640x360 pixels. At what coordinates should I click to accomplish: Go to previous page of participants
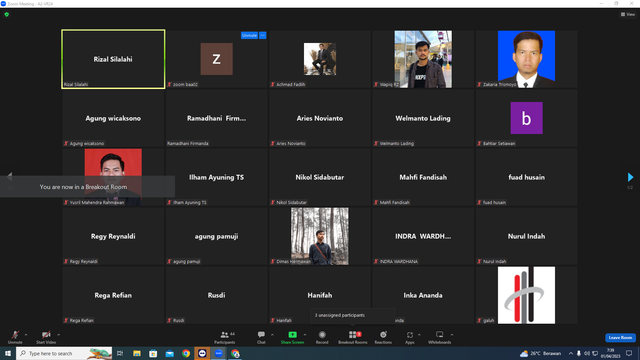coord(10,176)
